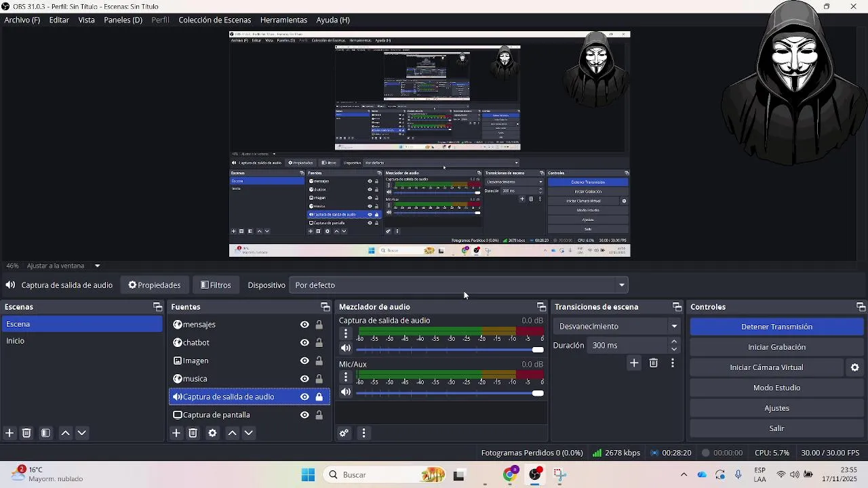
Task: Undock the Controles panel
Action: (861, 307)
